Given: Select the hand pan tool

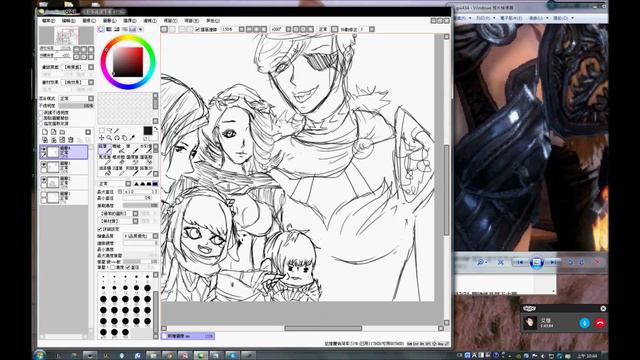Looking at the screenshot, I should point(124,138).
